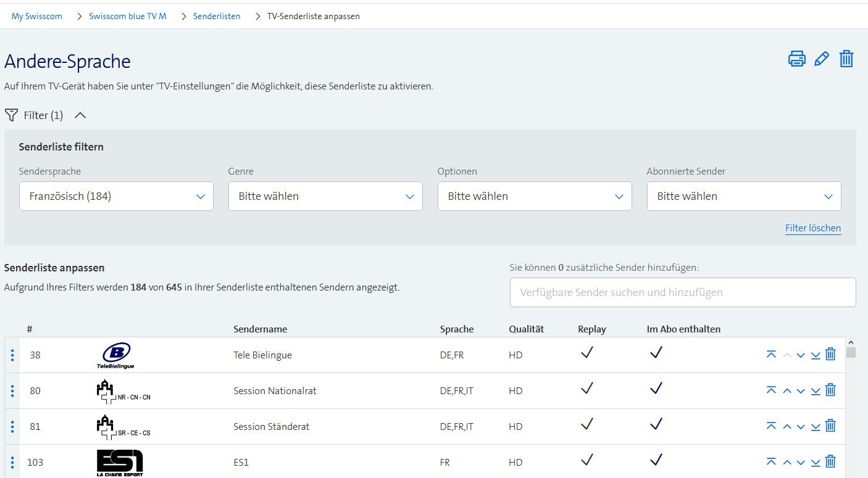Click the Tele Bielingue channel logo

pyautogui.click(x=117, y=355)
